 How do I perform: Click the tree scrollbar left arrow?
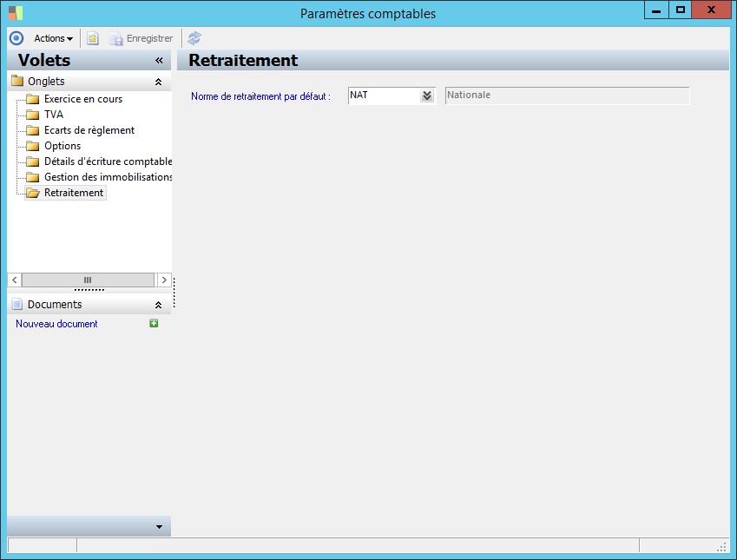click(15, 280)
